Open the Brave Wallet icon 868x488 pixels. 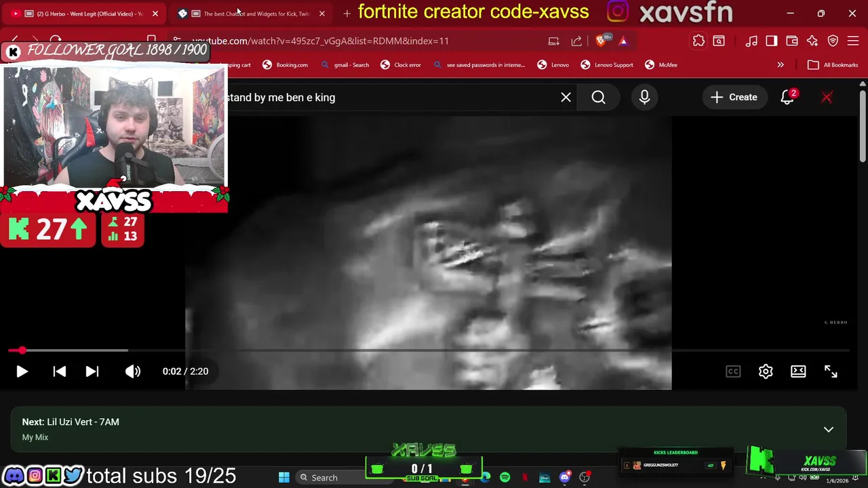point(792,41)
